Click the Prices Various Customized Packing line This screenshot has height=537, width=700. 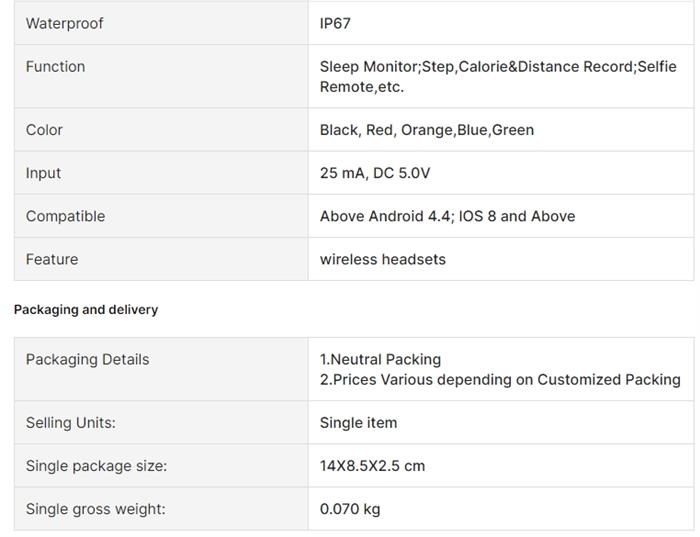pyautogui.click(x=500, y=379)
